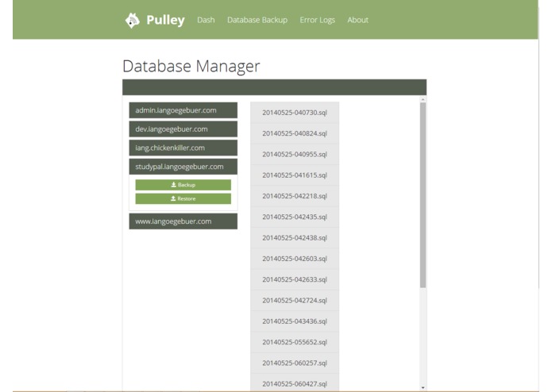Click the backup list scrollbar thumb
This screenshot has height=392, width=552.
(423, 195)
